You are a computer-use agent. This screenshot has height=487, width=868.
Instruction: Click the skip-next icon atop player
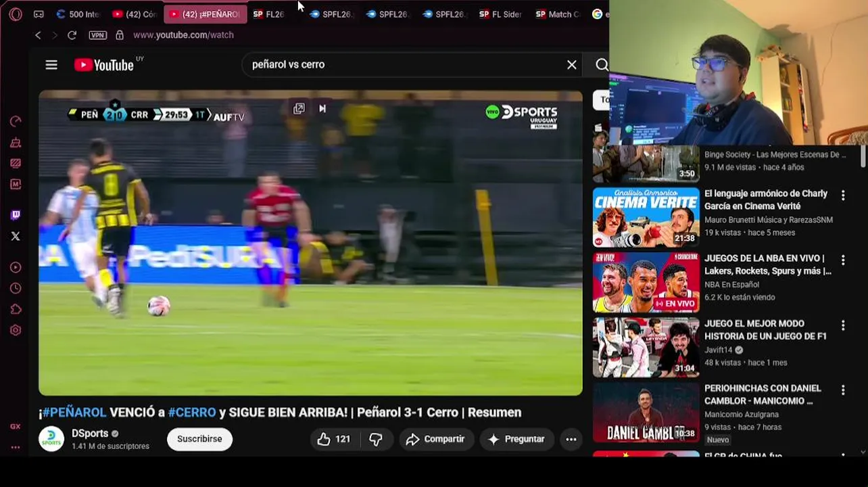[x=322, y=109]
